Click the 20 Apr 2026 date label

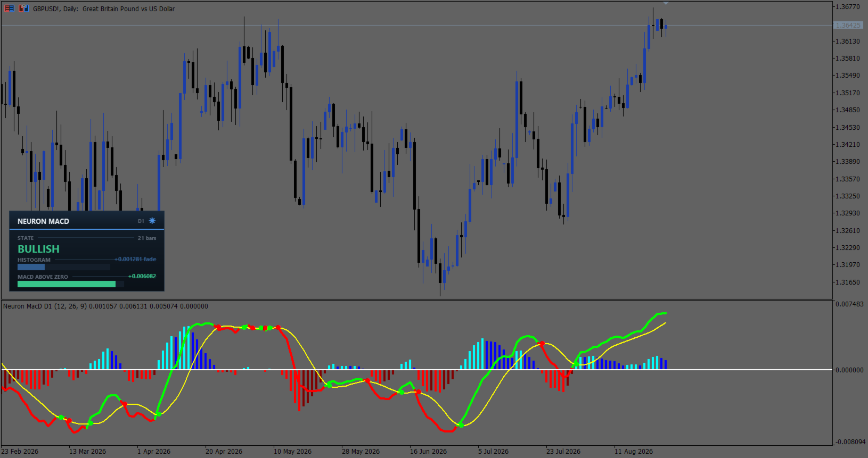click(224, 452)
